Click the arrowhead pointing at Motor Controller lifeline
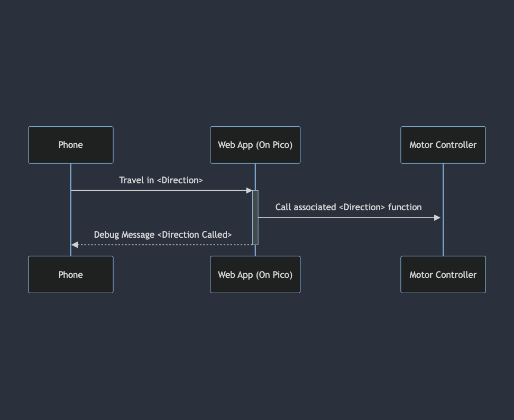The width and height of the screenshot is (514, 420). pyautogui.click(x=437, y=218)
